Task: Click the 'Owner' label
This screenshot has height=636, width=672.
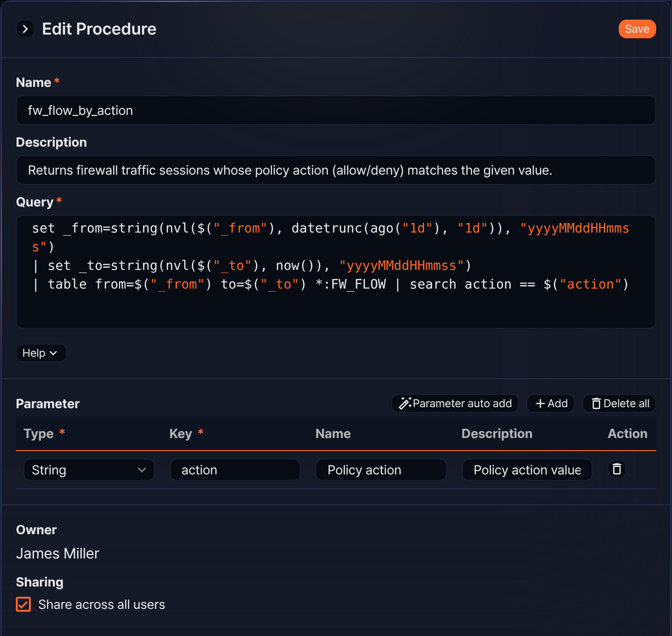Action: point(36,530)
